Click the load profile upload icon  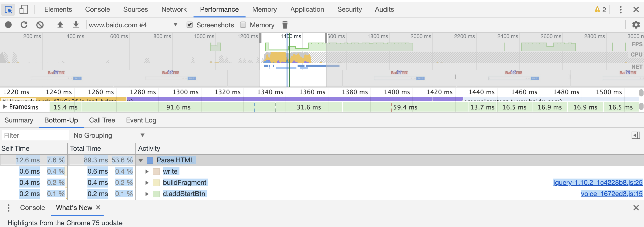click(60, 25)
